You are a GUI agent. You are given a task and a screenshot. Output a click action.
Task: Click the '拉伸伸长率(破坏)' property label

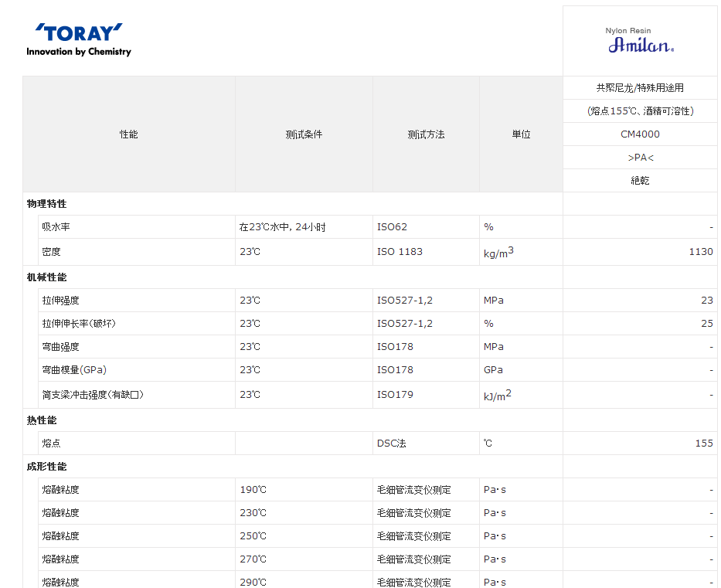click(x=79, y=324)
